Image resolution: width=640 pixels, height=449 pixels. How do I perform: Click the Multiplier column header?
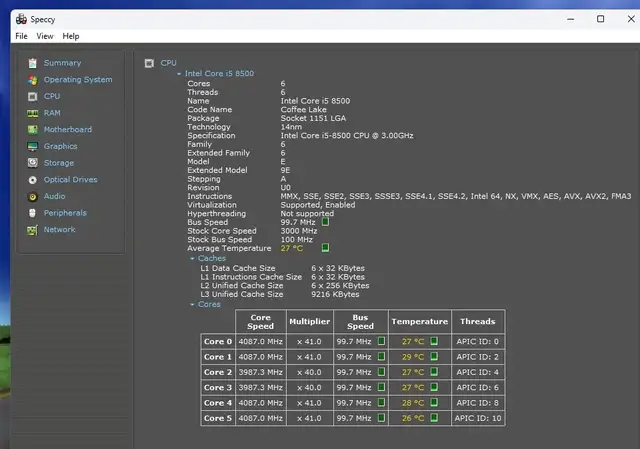310,322
